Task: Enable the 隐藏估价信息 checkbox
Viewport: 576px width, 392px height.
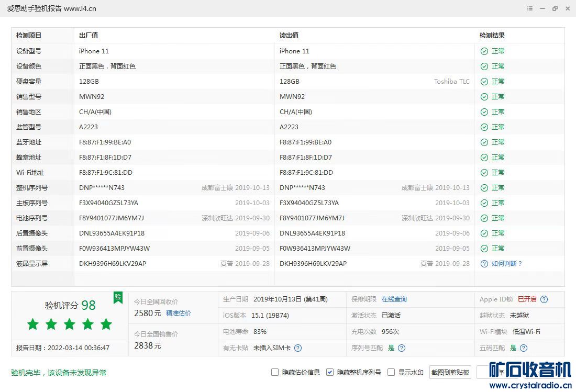Action: (x=275, y=372)
